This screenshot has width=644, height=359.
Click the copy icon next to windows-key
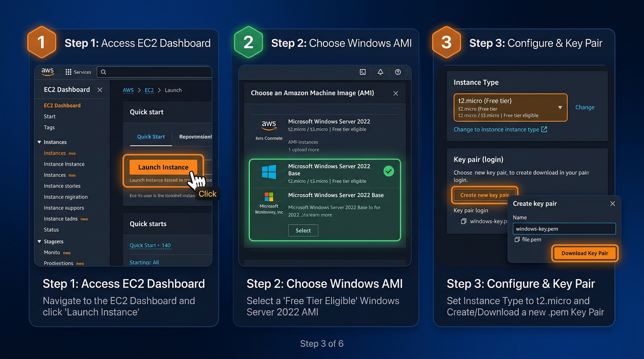click(463, 221)
